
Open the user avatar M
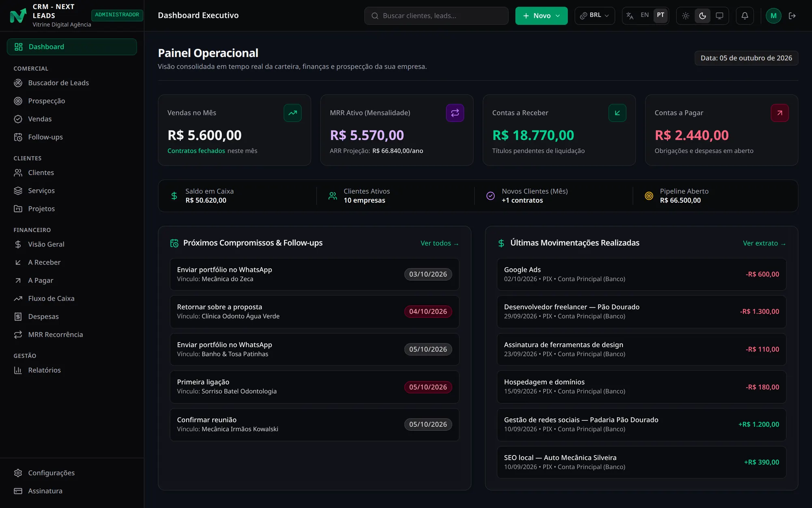[x=773, y=16]
